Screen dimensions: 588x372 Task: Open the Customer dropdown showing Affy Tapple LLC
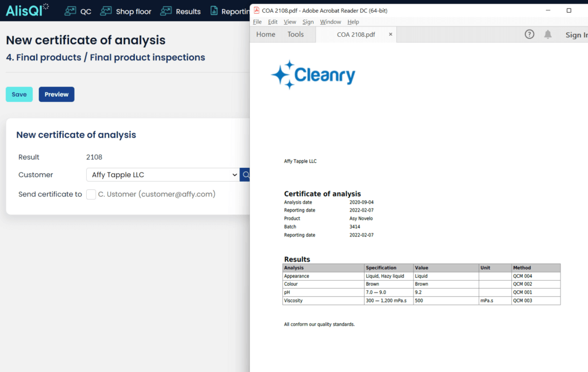[161, 174]
